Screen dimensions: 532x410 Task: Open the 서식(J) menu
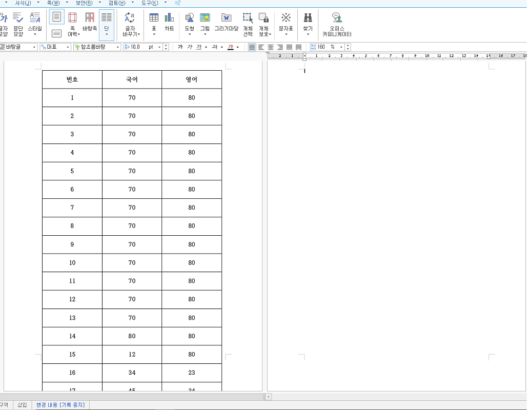point(23,3)
